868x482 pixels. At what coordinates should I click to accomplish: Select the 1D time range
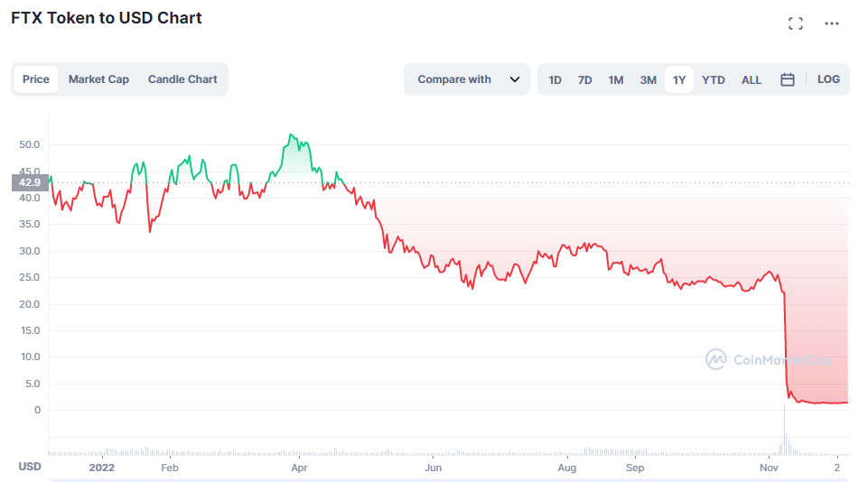[x=555, y=79]
